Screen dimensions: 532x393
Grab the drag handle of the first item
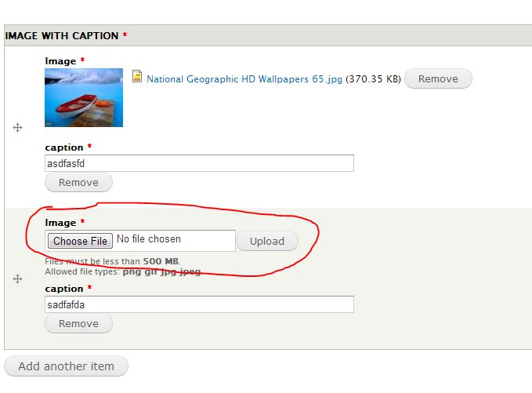18,128
